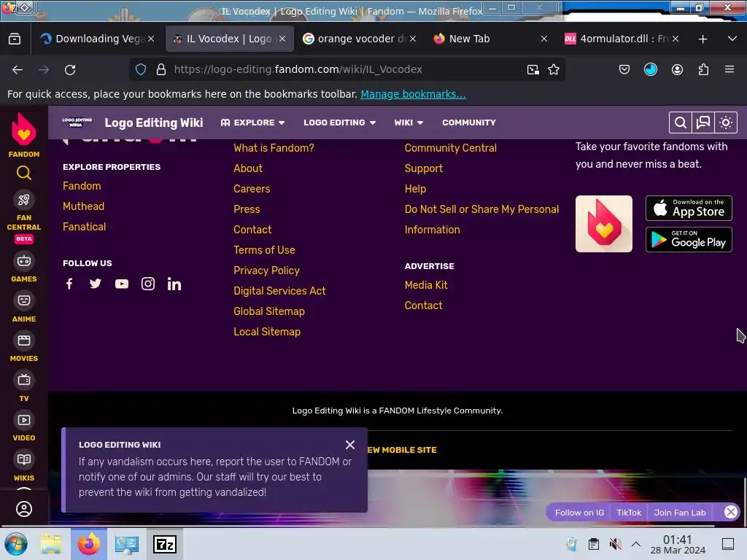
Task: Visit Fandom's Facebook page icon
Action: click(69, 284)
